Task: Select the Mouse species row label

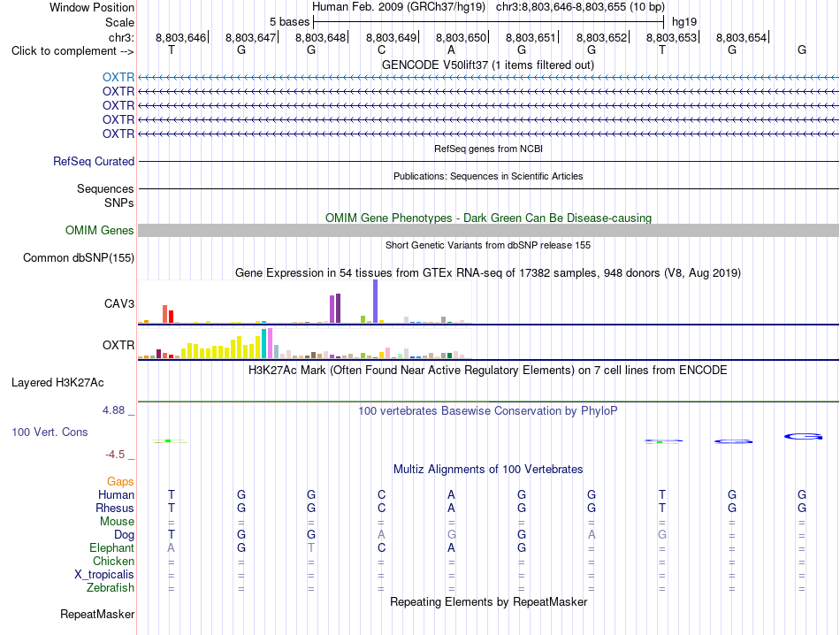Action: pos(117,522)
